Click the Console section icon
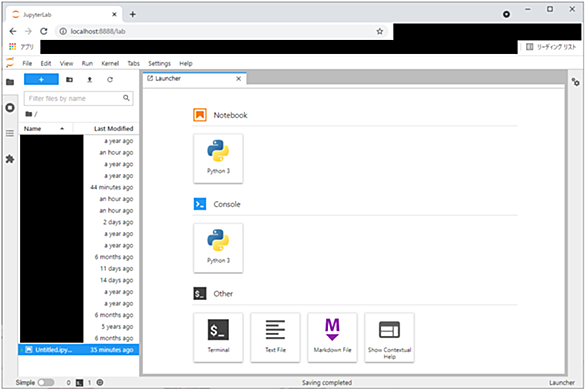This screenshot has width=586, height=390. point(200,204)
